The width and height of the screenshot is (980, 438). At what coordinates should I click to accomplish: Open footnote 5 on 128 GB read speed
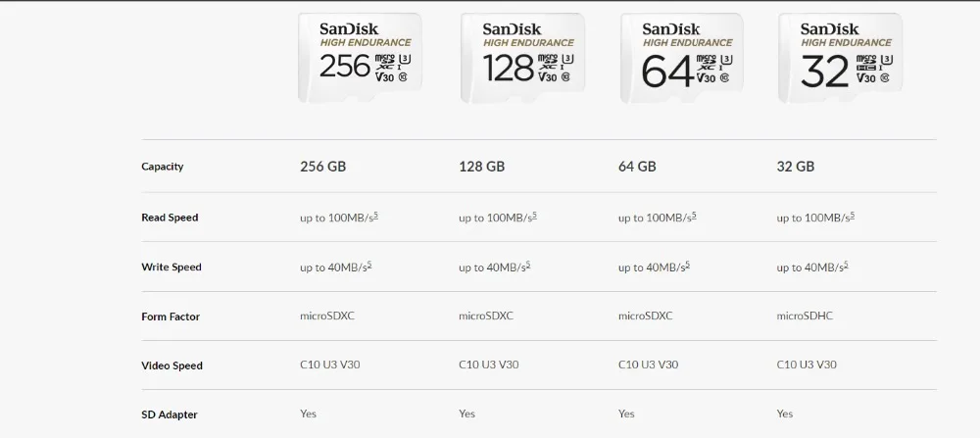click(x=534, y=215)
